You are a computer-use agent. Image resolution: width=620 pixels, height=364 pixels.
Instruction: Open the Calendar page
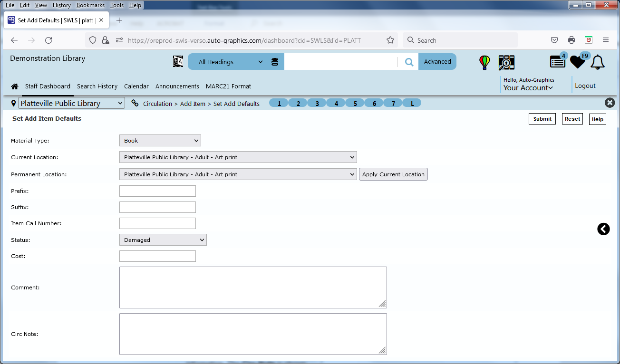coord(136,86)
